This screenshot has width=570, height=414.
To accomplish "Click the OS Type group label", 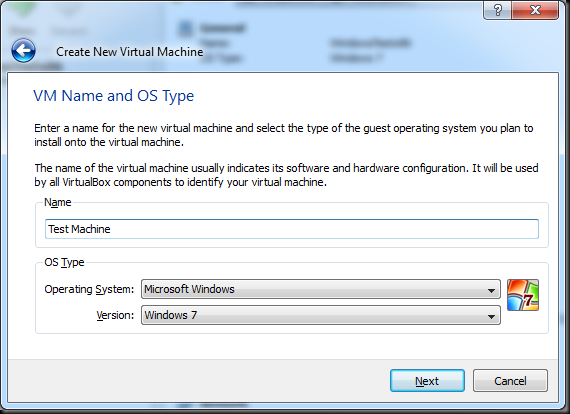I will click(x=64, y=262).
